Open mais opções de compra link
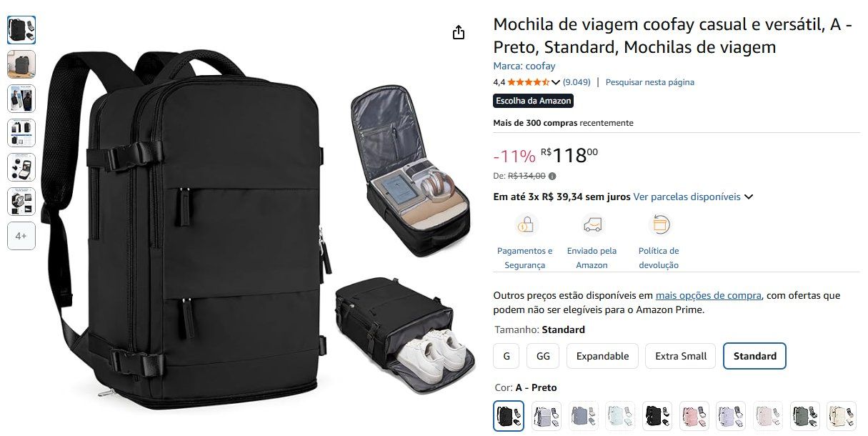 (709, 295)
